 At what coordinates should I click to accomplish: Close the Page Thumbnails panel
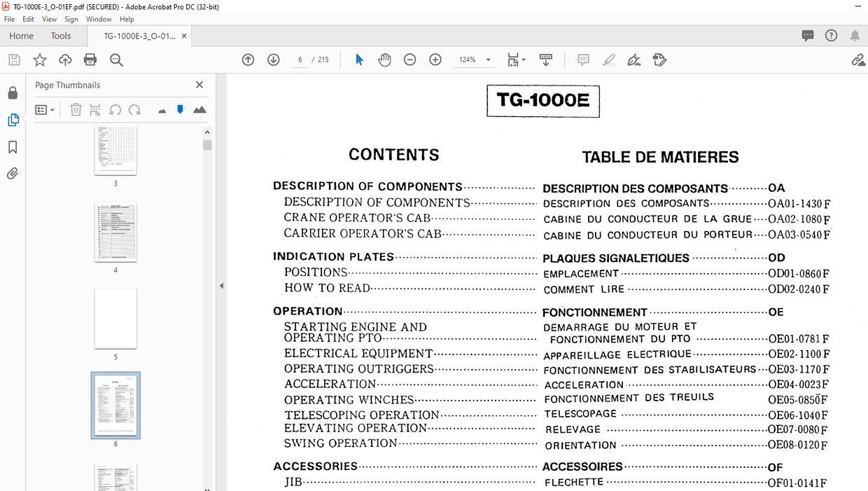199,85
